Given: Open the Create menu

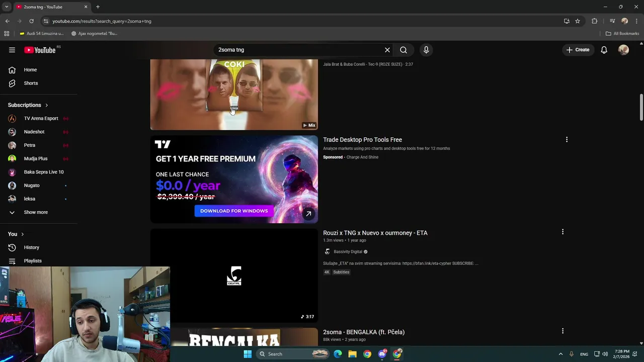Looking at the screenshot, I should (x=578, y=50).
